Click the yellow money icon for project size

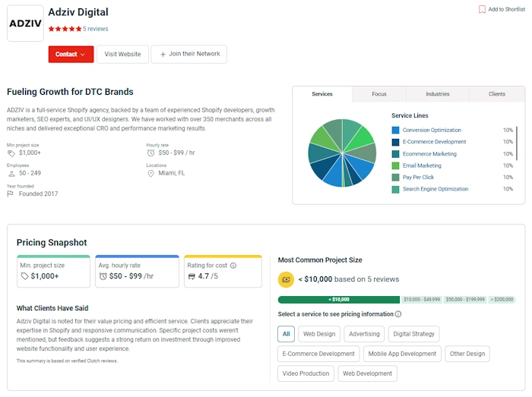point(286,279)
